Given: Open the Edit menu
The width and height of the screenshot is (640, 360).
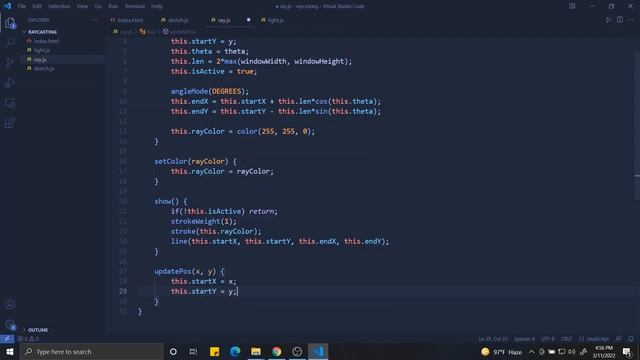Looking at the screenshot, I should pos(37,6).
